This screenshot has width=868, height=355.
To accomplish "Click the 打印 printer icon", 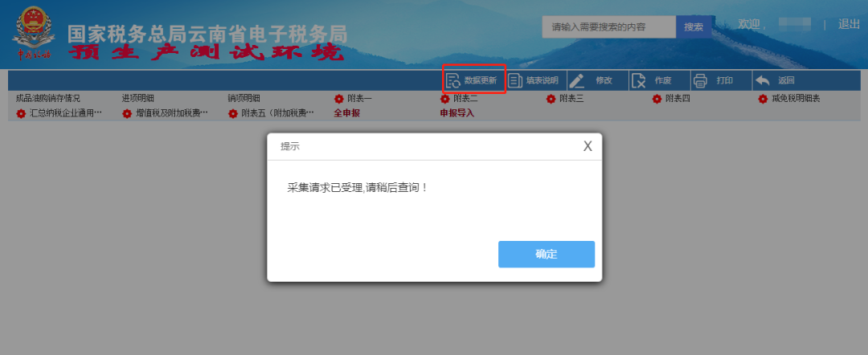I will (x=700, y=81).
